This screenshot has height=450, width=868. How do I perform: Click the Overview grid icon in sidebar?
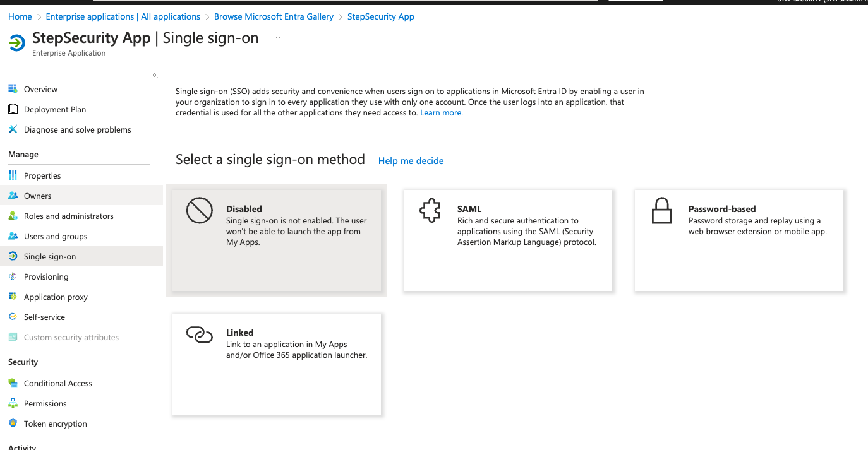click(13, 89)
